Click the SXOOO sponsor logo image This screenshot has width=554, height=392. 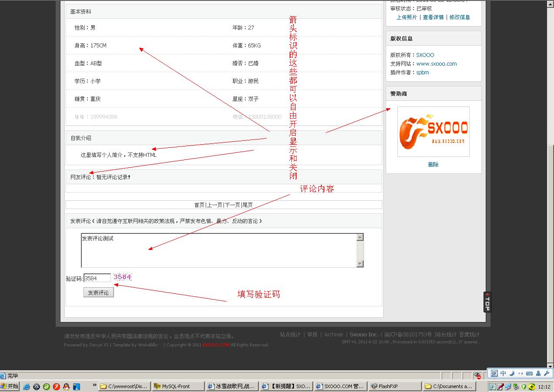433,131
